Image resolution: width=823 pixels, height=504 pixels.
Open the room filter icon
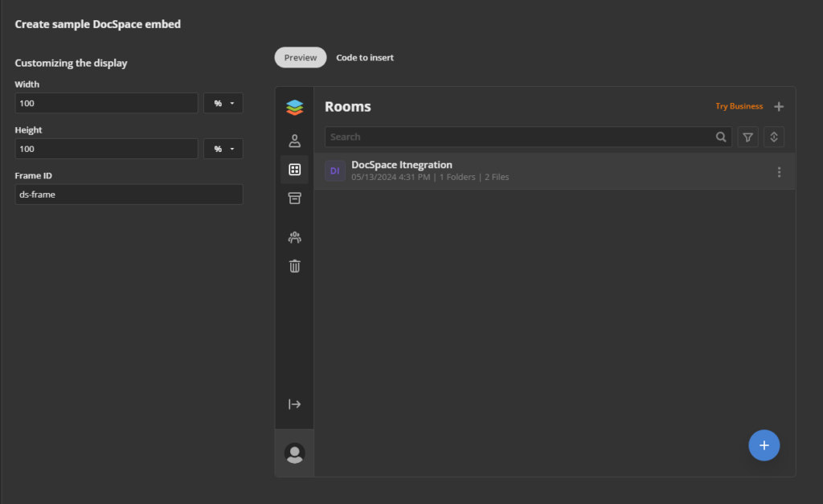pyautogui.click(x=747, y=137)
